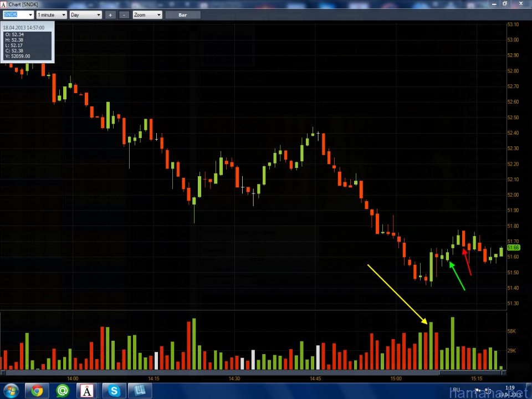Click the 58K volume axis label
Image resolution: width=532 pixels, height=399 pixels.
tap(511, 331)
